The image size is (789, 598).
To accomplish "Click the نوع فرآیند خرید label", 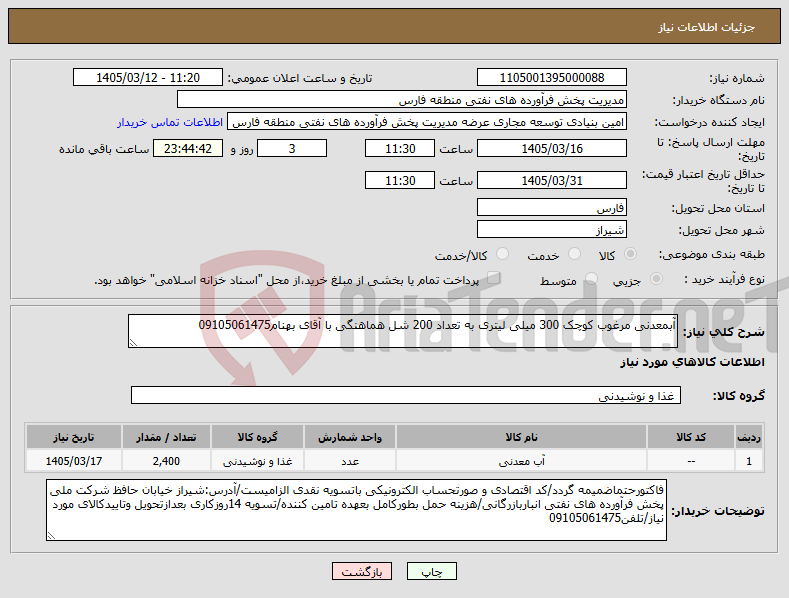I will click(x=724, y=279).
